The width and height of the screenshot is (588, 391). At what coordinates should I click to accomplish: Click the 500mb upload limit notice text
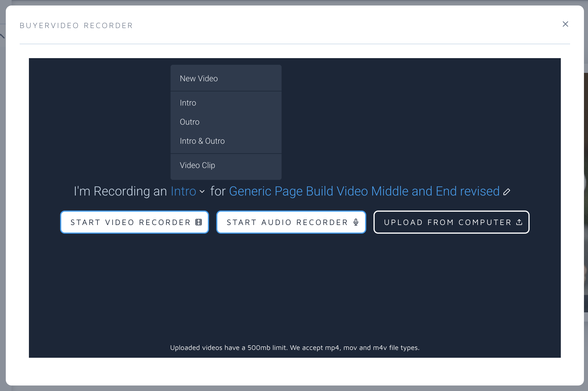[295, 348]
